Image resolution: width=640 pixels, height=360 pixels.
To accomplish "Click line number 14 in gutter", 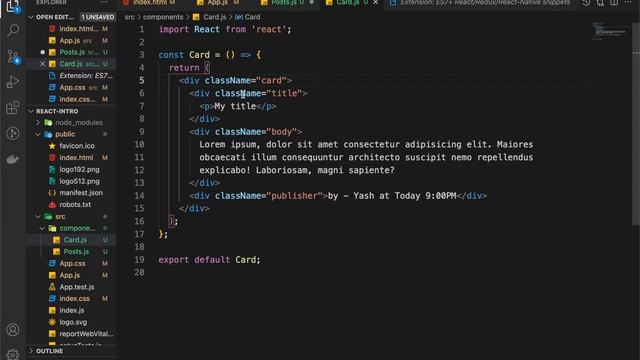I will (139, 196).
